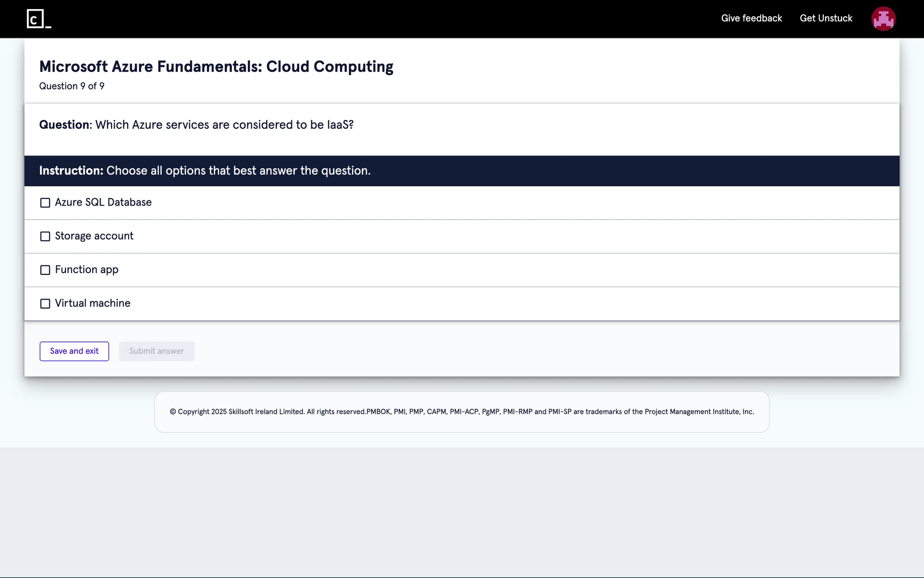Viewport: 924px width, 578px height.
Task: Click the Question 9 of 9 indicator
Action: (x=72, y=86)
